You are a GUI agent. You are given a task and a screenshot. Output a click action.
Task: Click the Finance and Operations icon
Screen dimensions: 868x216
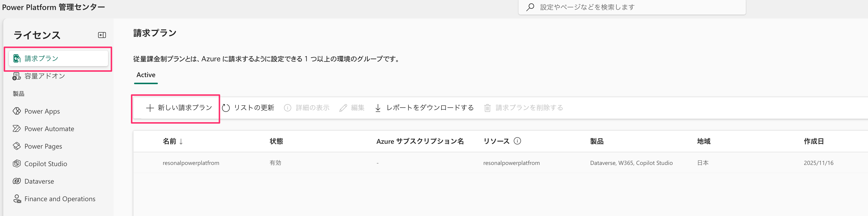click(17, 199)
